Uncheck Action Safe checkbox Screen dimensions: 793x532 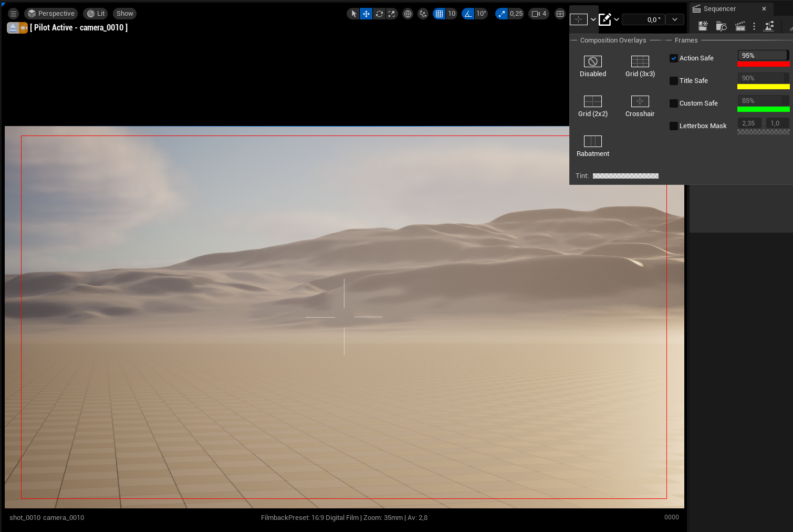[x=674, y=58]
